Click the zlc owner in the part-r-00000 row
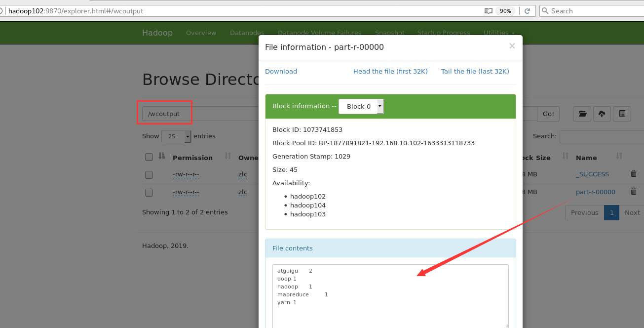 (243, 192)
